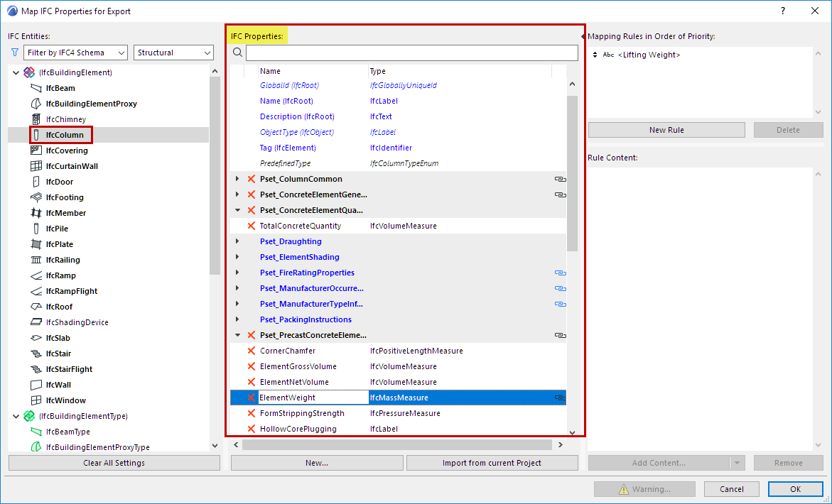Toggle red X on Pset_ColumnCommon
The image size is (832, 504).
(x=252, y=179)
